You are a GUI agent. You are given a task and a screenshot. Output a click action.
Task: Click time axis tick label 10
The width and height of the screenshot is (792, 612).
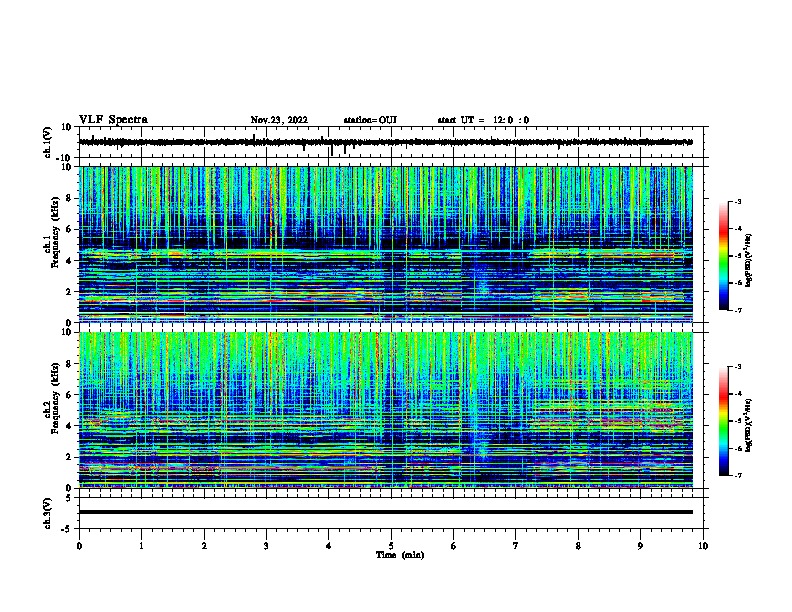point(703,546)
